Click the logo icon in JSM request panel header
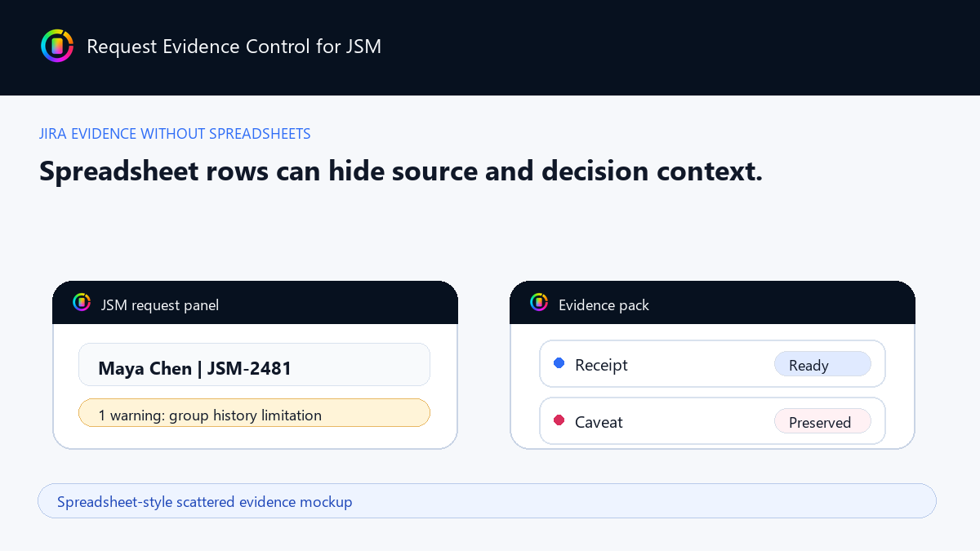The image size is (980, 551). 82,302
